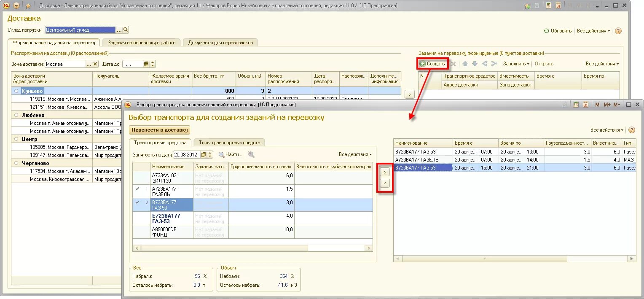The image size is (644, 299).
Task: Click Вес брутто, кг column header
Action: click(x=214, y=79)
